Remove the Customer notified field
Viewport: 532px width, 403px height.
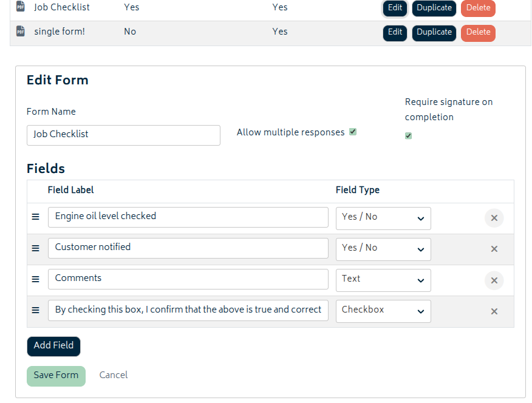[494, 249]
